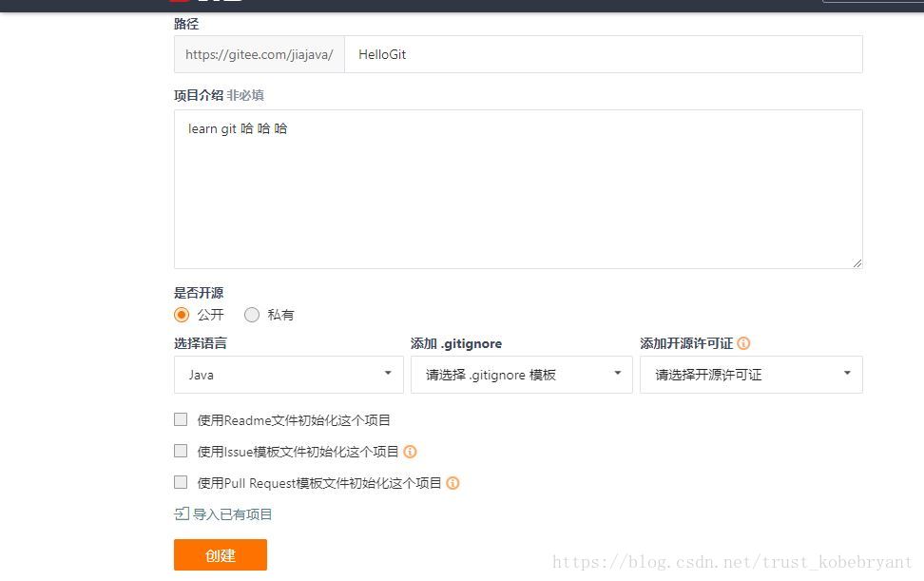Click the 导入已有项目 link
This screenshot has height=581, width=924.
pos(233,514)
